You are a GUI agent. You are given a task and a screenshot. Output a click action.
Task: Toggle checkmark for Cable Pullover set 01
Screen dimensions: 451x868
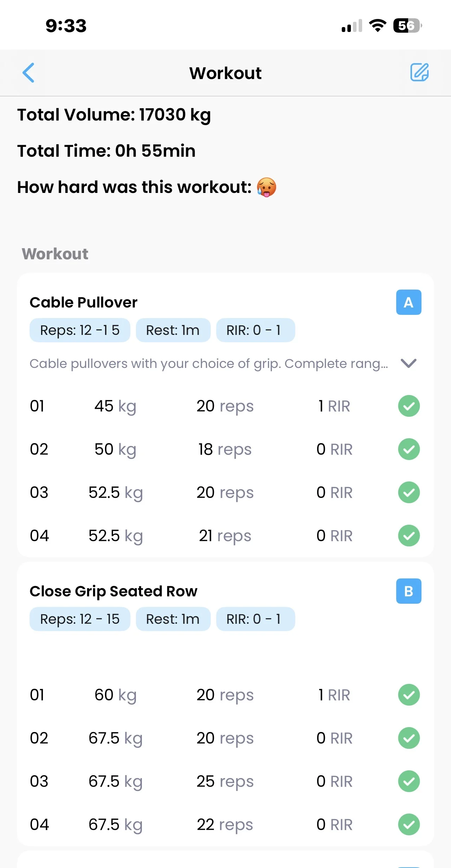tap(408, 406)
